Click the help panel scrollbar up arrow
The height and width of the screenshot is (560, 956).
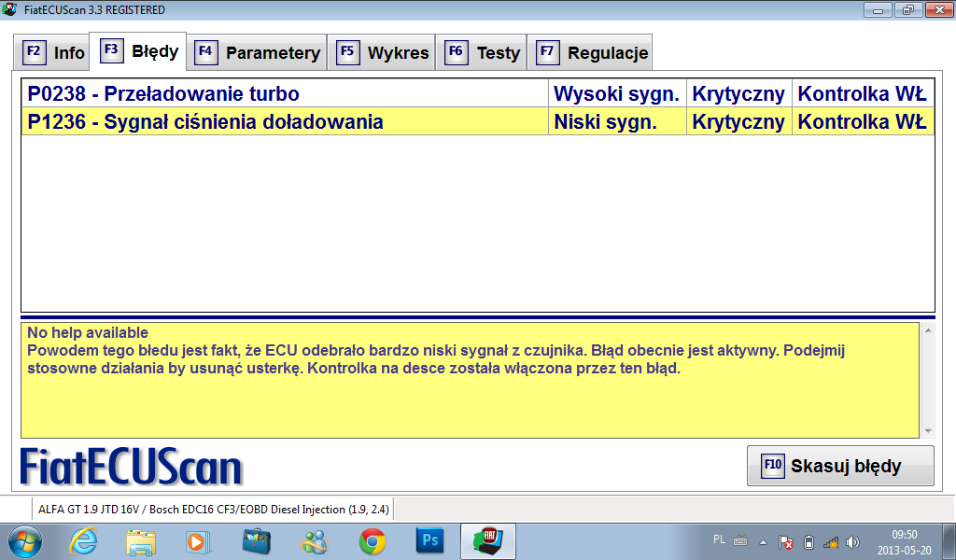(928, 330)
